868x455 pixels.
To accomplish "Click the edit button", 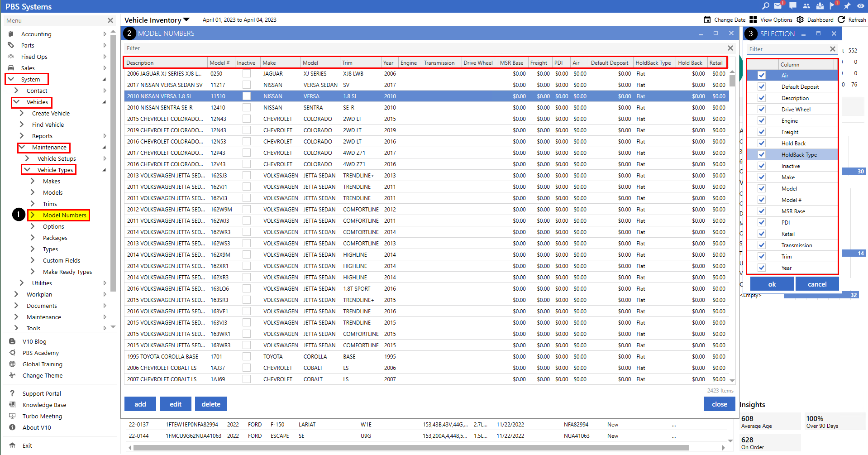I will click(x=176, y=404).
